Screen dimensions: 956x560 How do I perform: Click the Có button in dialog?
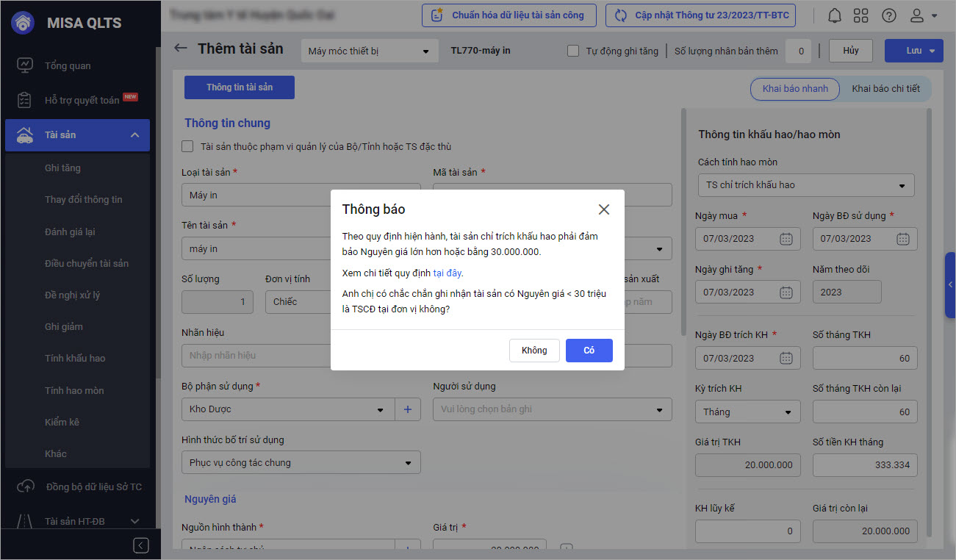coord(589,351)
